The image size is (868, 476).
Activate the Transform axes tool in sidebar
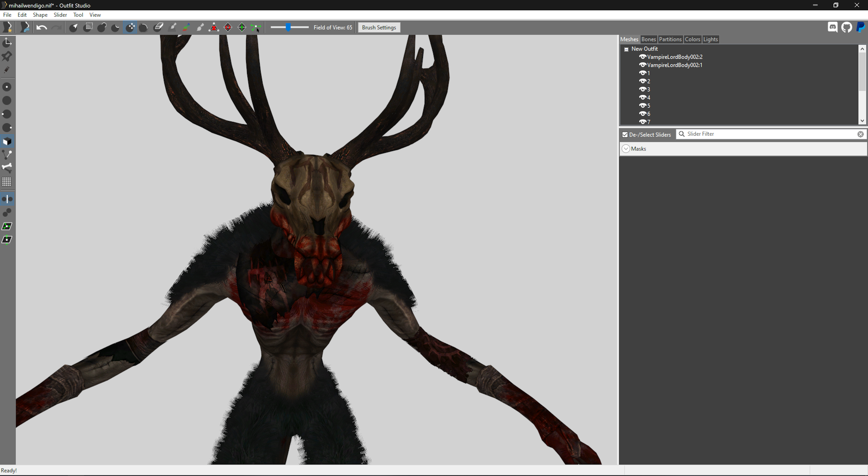coord(7,42)
